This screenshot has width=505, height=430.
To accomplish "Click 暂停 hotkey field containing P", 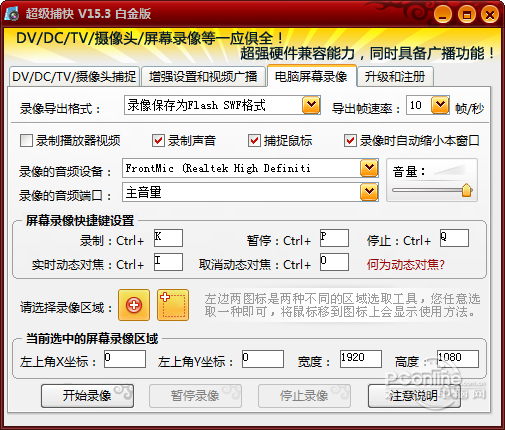I will (x=334, y=238).
